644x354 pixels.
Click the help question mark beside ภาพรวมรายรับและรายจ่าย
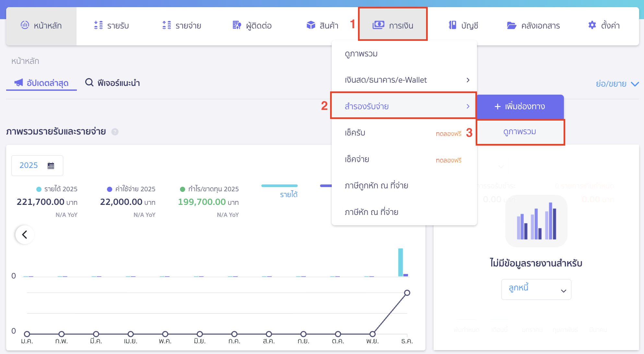115,132
